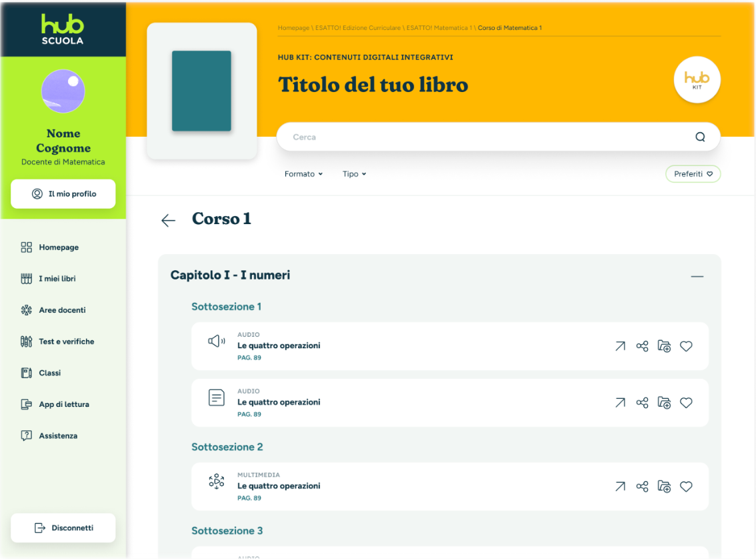
Task: Open Il mio profilo
Action: coord(63,194)
